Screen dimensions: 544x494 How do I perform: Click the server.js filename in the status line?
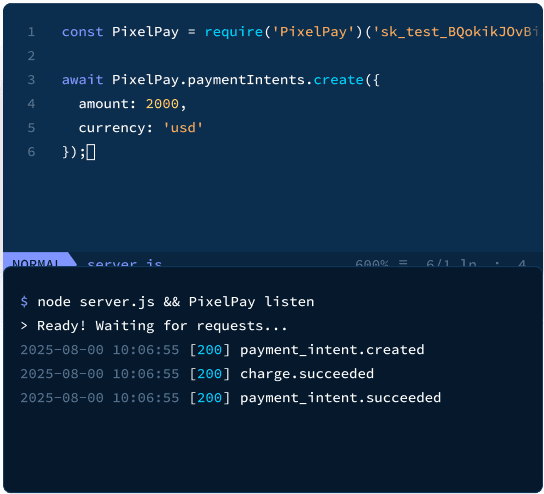tap(125, 263)
